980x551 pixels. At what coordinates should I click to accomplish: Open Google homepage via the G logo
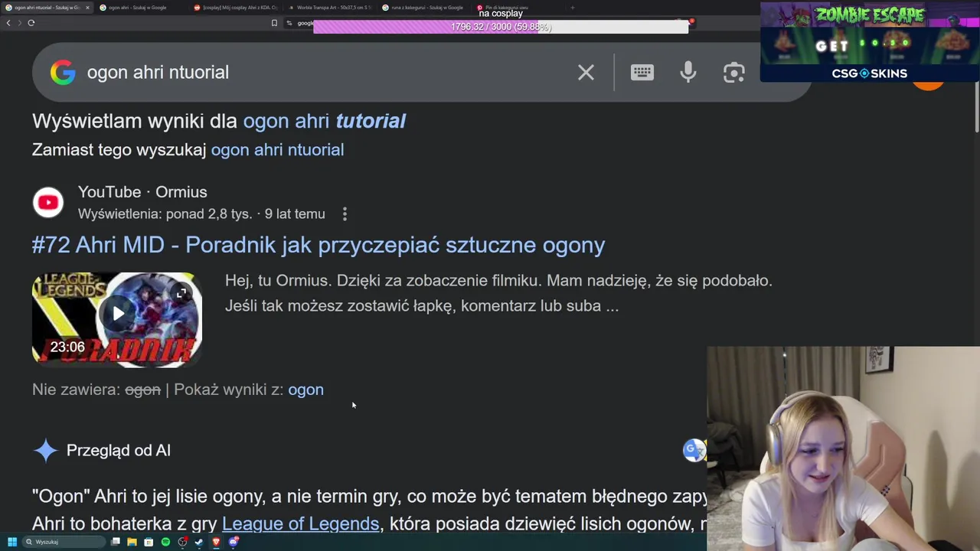(63, 72)
